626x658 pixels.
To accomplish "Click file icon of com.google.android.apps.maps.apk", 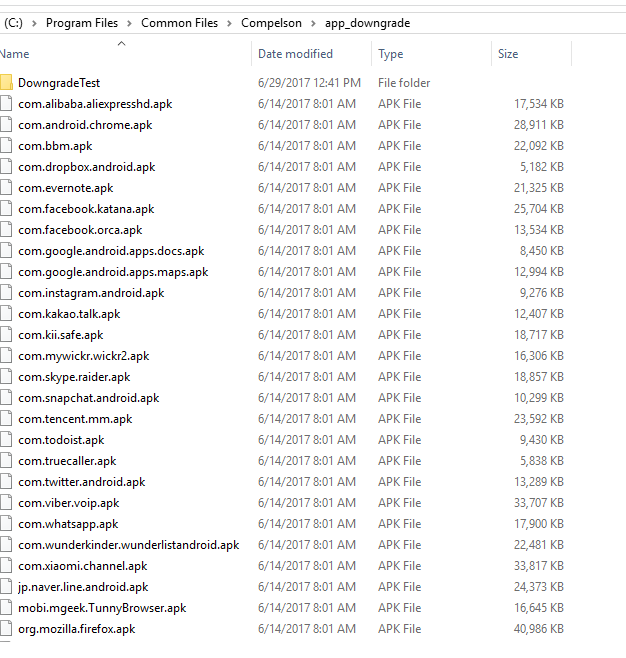I will coord(6,272).
